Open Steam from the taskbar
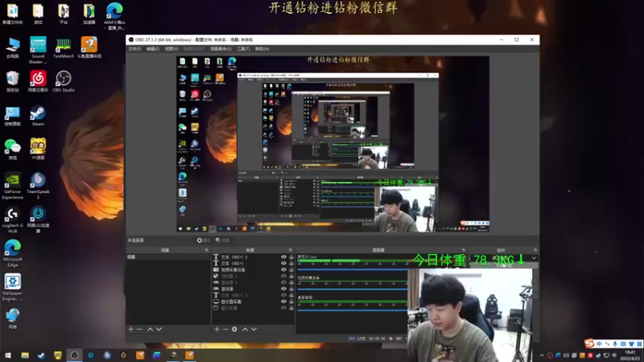This screenshot has height=362, width=644. (41, 355)
